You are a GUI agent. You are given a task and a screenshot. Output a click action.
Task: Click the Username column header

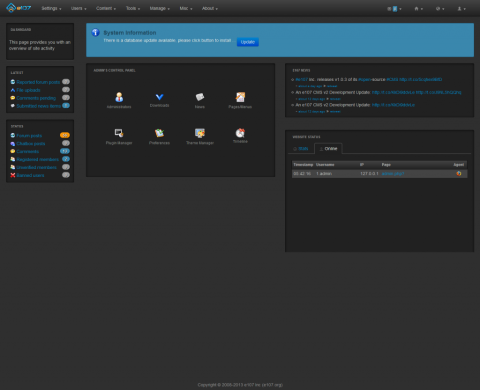(x=325, y=165)
